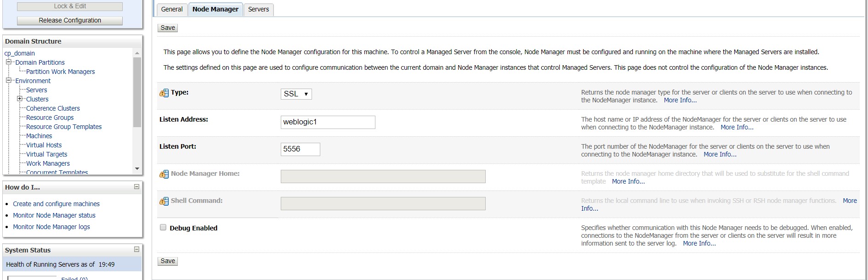Click the Node Manager Home field
Image resolution: width=868 pixels, height=280 pixels.
click(x=383, y=176)
